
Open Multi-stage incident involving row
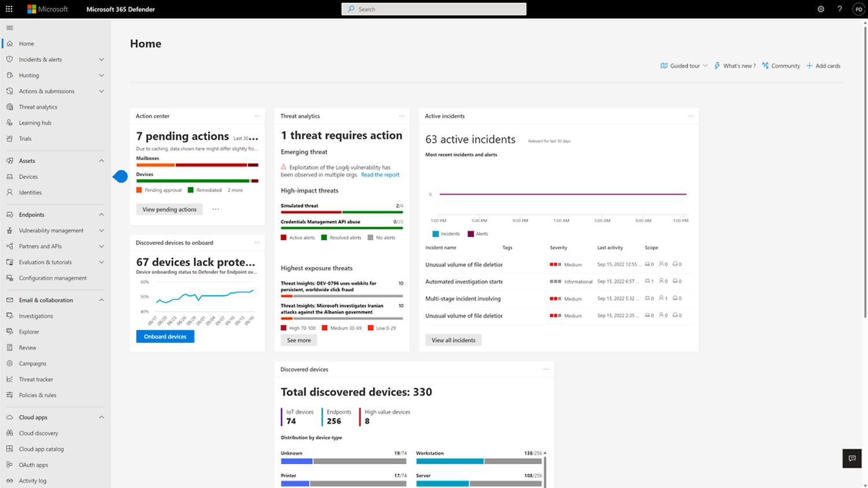pyautogui.click(x=558, y=299)
